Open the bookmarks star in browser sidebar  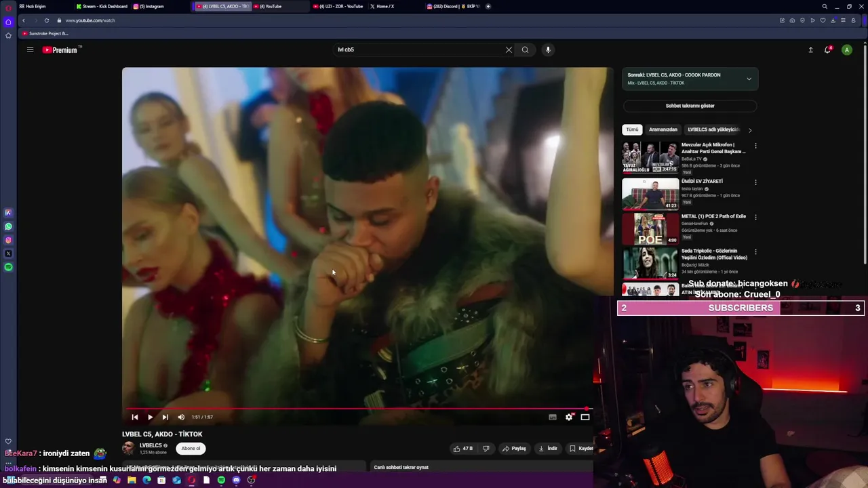[x=8, y=35]
